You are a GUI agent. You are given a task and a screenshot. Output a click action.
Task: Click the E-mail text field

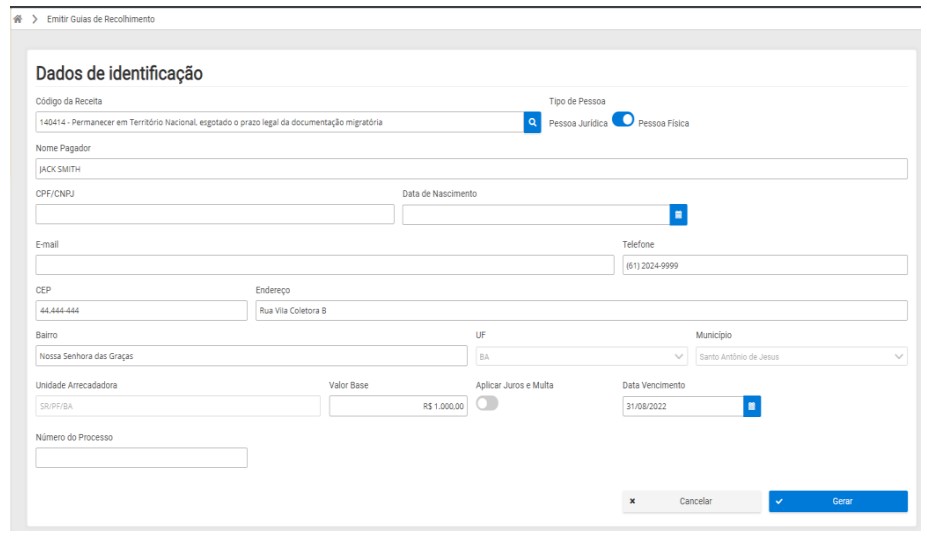pyautogui.click(x=324, y=265)
